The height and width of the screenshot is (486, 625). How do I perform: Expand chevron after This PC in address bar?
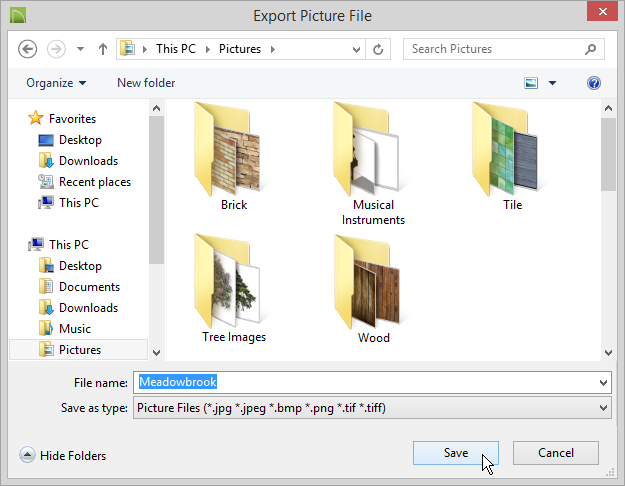coord(208,49)
